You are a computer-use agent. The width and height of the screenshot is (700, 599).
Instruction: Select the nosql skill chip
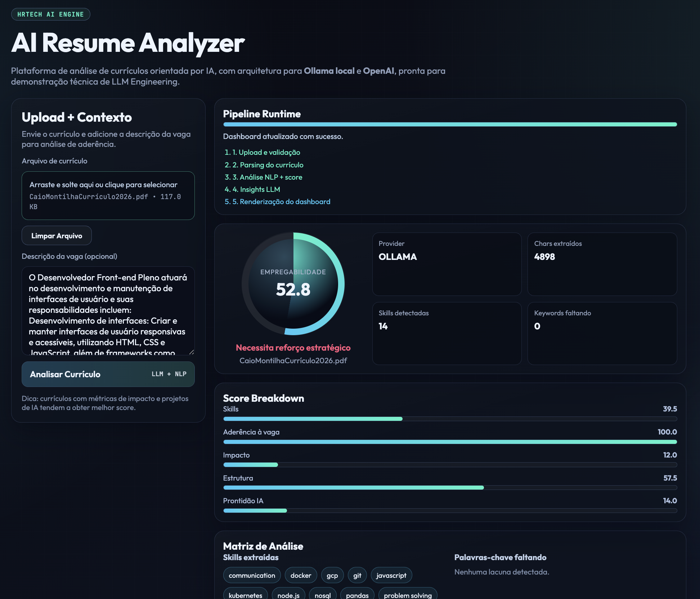point(323,595)
